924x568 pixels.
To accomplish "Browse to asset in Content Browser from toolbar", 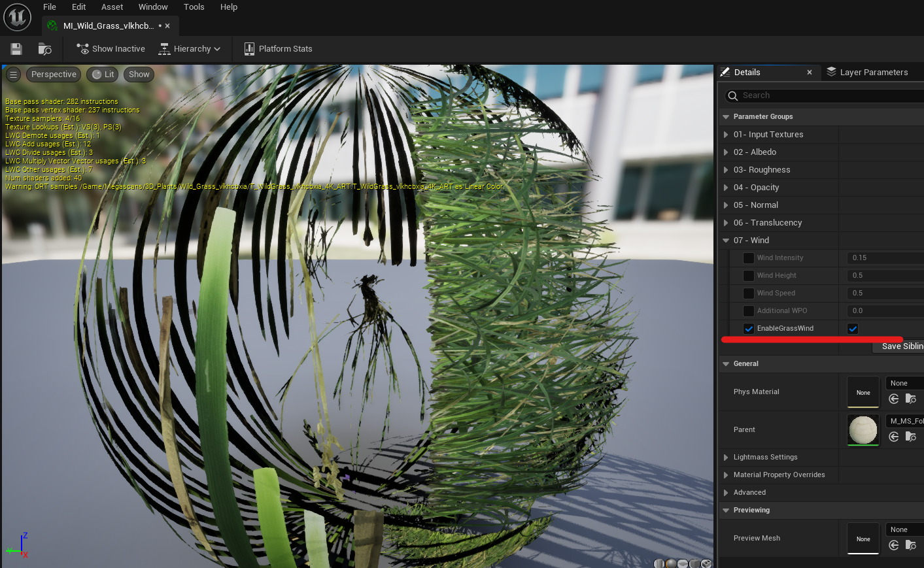I will coord(44,49).
